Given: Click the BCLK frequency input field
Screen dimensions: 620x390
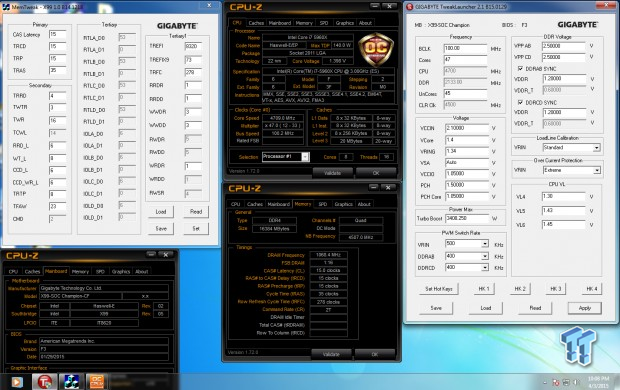Looking at the screenshot, I should [465, 49].
